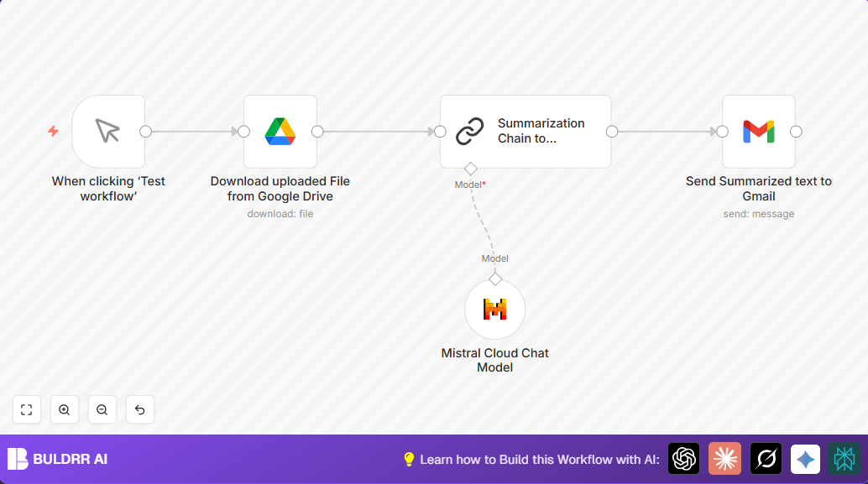This screenshot has height=484, width=868.
Task: Click the 'Download uploaded File from Google Drive' label
Action: click(280, 189)
